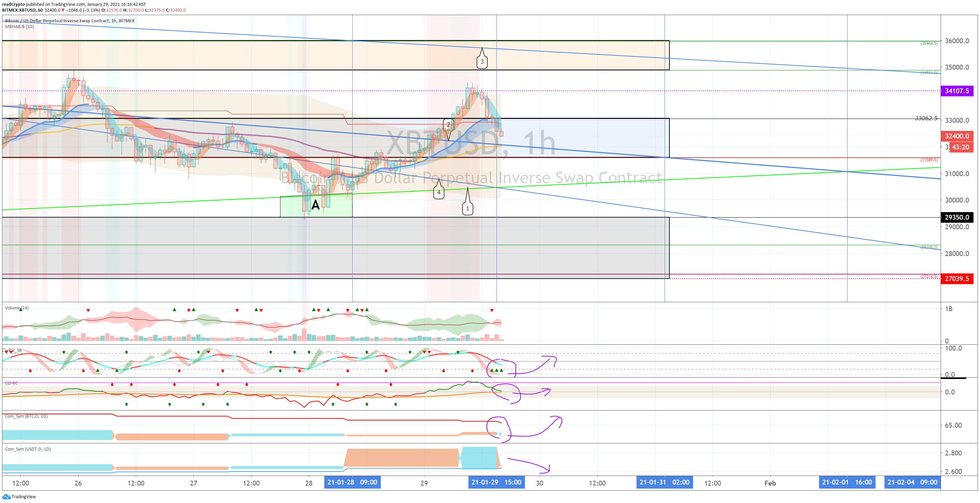The width and height of the screenshot is (980, 503).
Task: Click the MRHAB-B (1D) indicator label
Action: [x=20, y=27]
